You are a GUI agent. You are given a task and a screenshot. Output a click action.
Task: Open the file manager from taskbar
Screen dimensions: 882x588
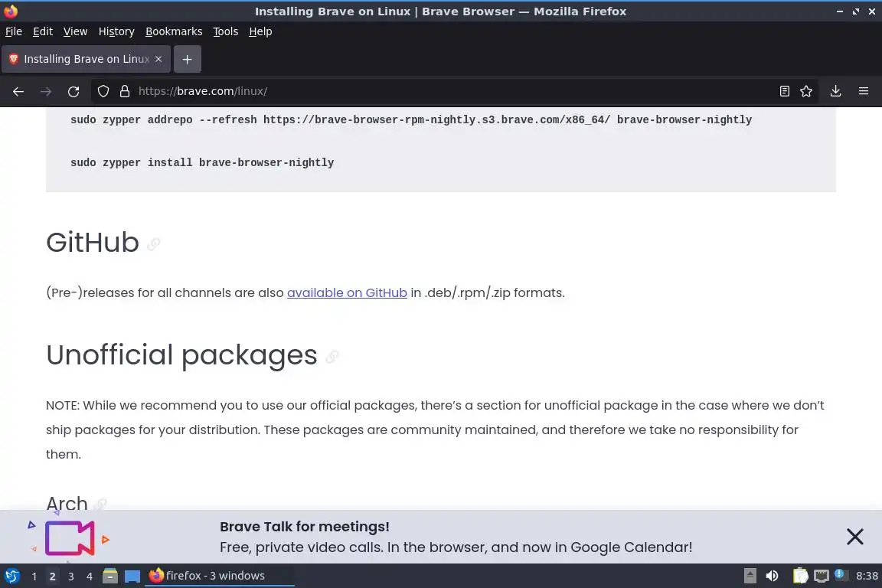click(110, 576)
